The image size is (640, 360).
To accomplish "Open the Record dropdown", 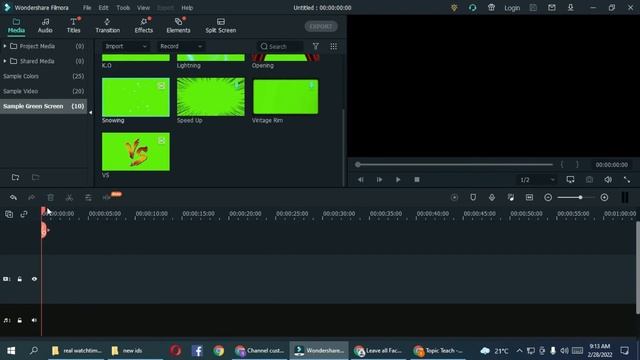I will coord(181,47).
